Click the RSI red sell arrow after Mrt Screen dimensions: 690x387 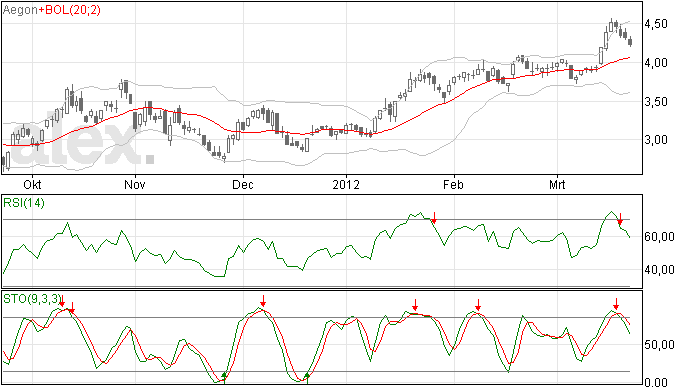pos(620,219)
